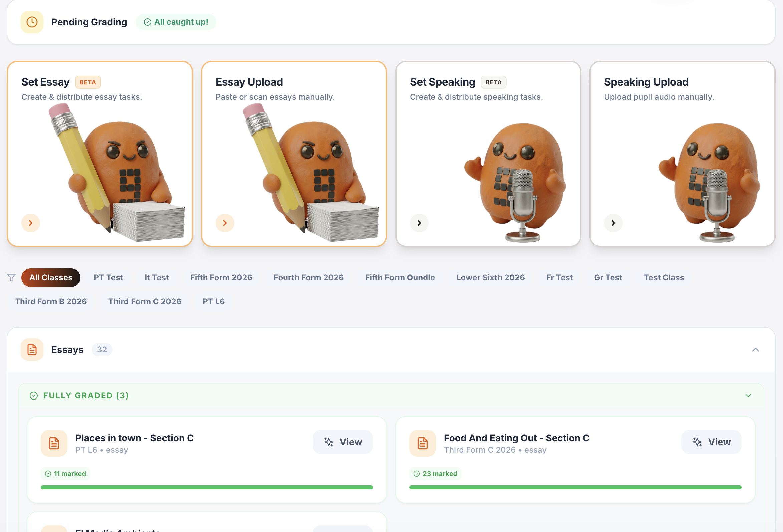This screenshot has width=783, height=532.
Task: Filter by PT Test class
Action: [x=108, y=278]
